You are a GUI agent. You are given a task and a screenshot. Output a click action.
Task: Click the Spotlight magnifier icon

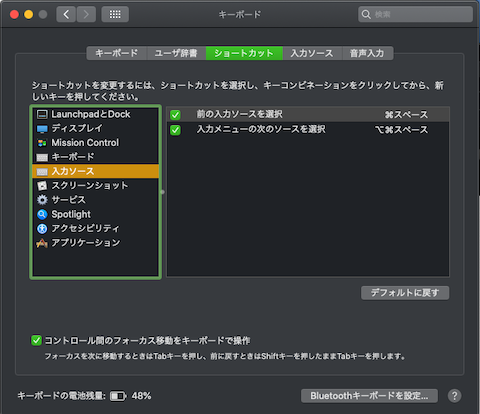42,214
